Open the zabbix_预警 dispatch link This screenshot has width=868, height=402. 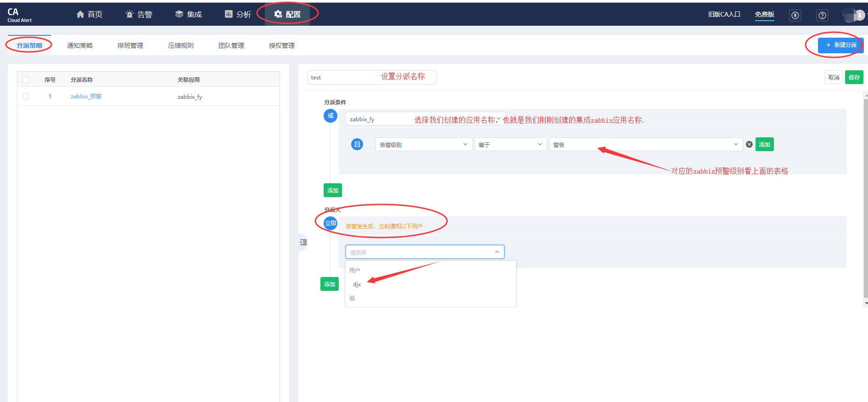click(86, 96)
